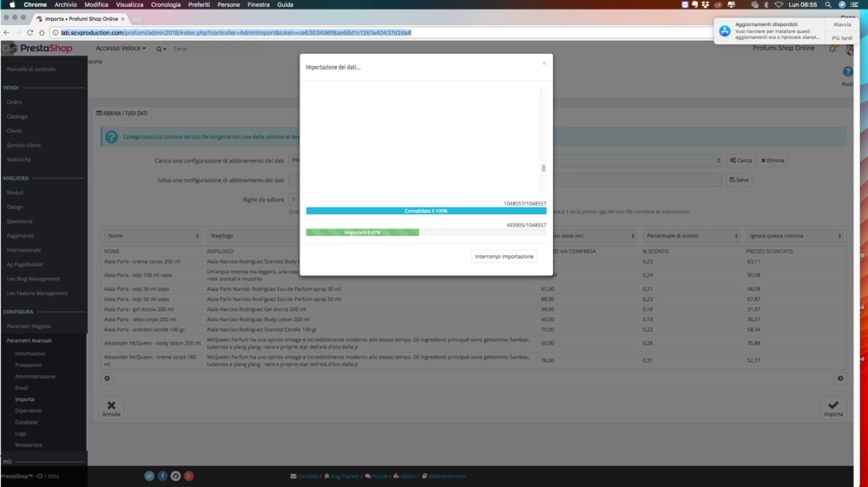Viewport: 868px width, 487px height.
Task: Open Statistiche in the sidebar
Action: (19, 160)
